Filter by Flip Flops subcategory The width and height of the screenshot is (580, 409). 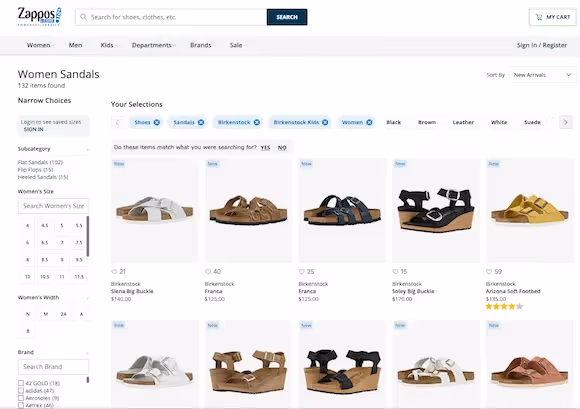pos(36,170)
